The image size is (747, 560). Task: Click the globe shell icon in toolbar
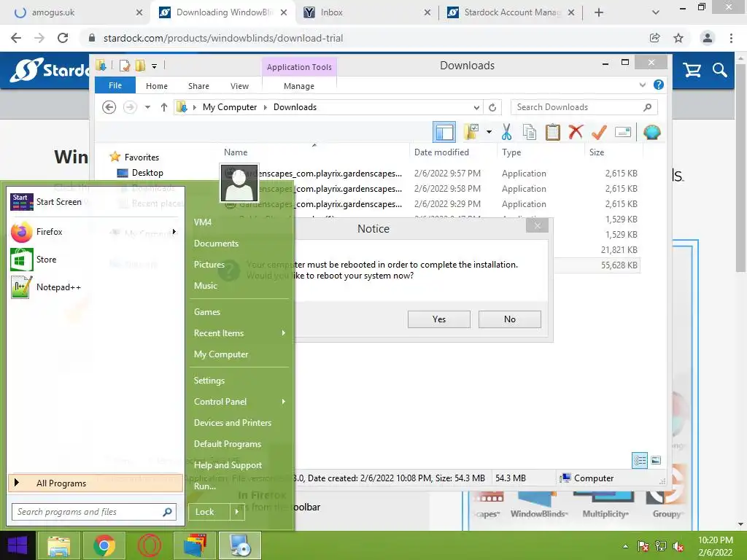click(x=651, y=132)
